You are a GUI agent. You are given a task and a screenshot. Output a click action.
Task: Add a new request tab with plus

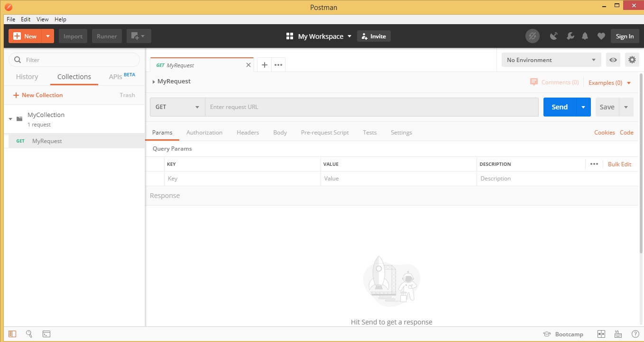265,65
